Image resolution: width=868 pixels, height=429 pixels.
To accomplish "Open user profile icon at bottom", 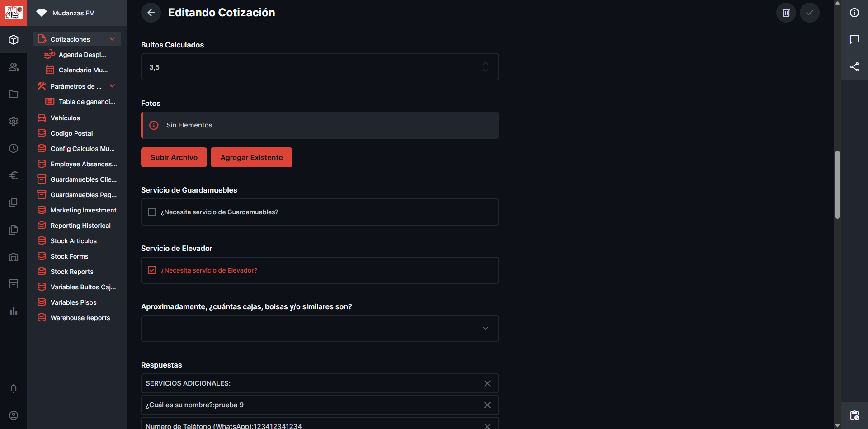I will point(14,415).
